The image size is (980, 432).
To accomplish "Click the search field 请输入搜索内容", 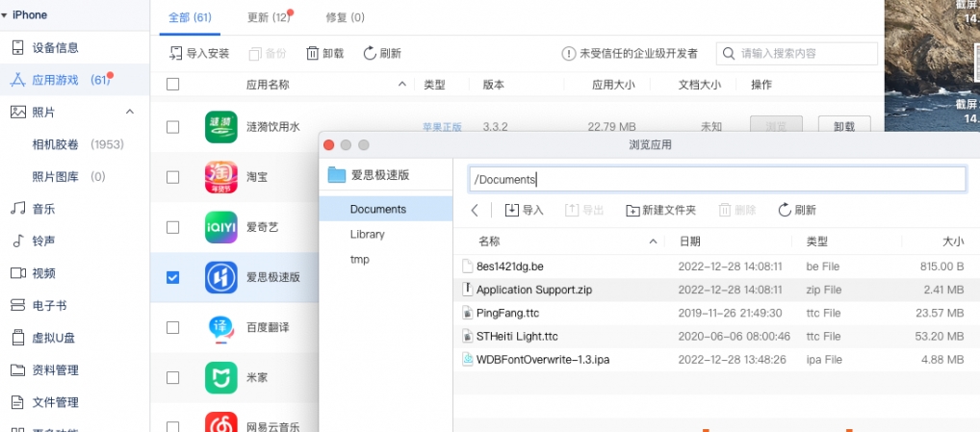I will tap(797, 54).
